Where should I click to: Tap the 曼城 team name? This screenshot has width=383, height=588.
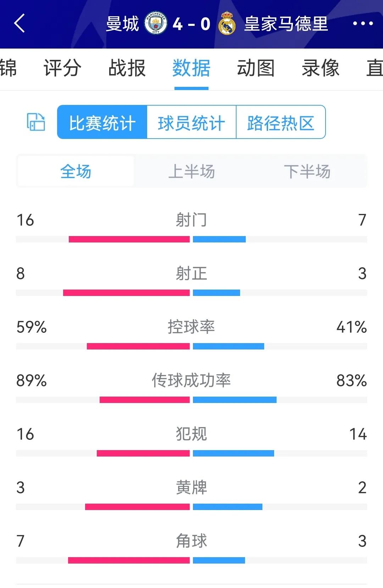coord(122,24)
